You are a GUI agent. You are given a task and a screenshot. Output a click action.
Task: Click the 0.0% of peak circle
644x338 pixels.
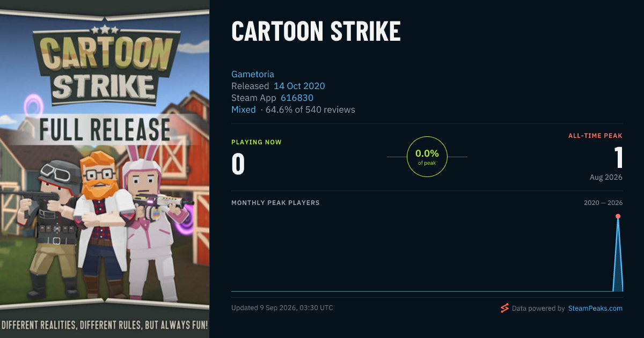click(x=427, y=157)
